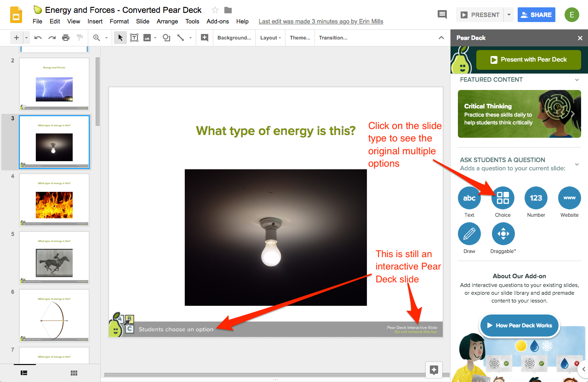Expand the Present button dropdown arrow
This screenshot has width=588, height=382.
point(508,15)
